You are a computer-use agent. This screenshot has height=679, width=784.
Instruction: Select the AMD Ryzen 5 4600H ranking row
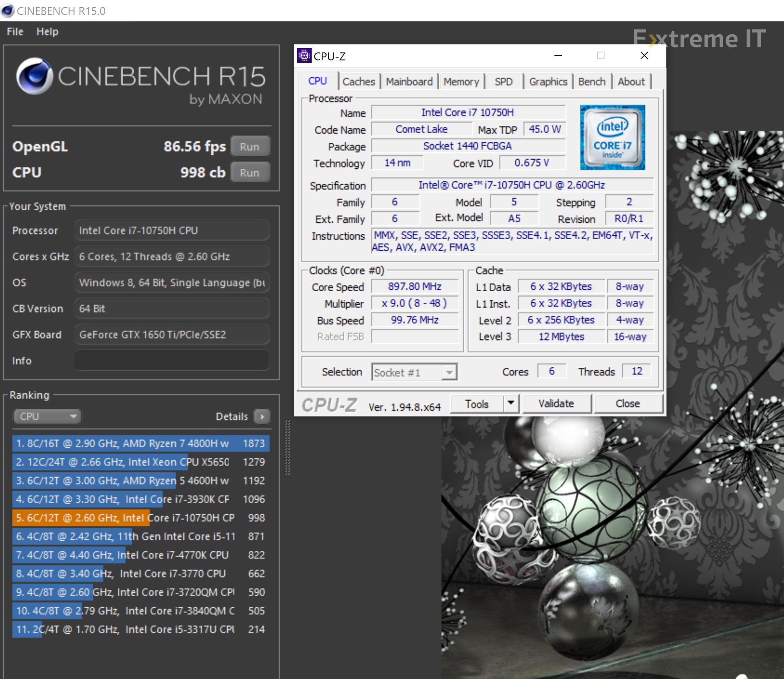[141, 480]
